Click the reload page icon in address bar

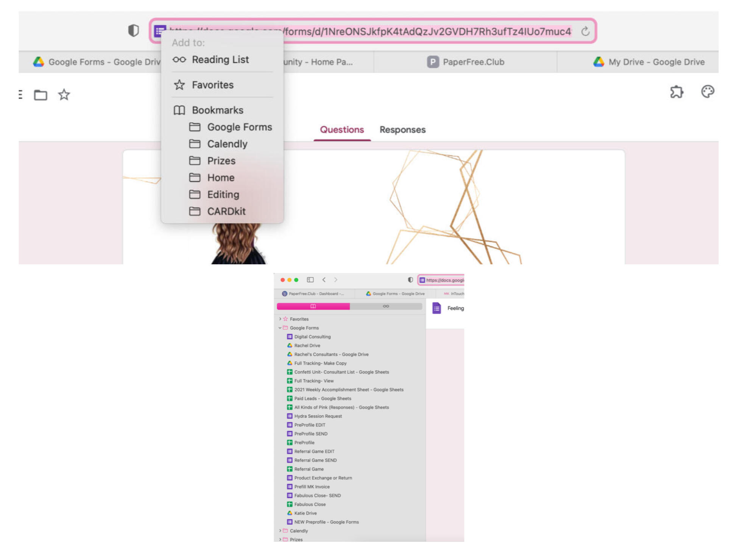pyautogui.click(x=585, y=31)
